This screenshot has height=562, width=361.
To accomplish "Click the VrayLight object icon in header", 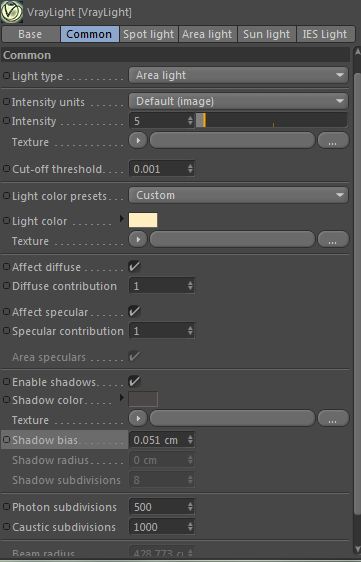I will (x=12, y=11).
